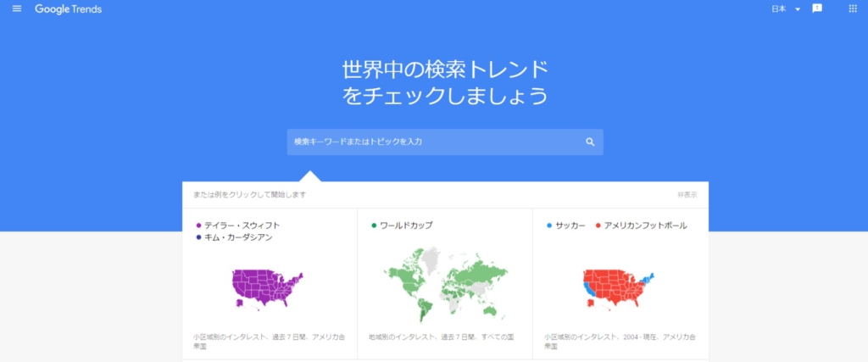This screenshot has width=868, height=362.
Task: Open the Google apps grid
Action: coord(853,8)
